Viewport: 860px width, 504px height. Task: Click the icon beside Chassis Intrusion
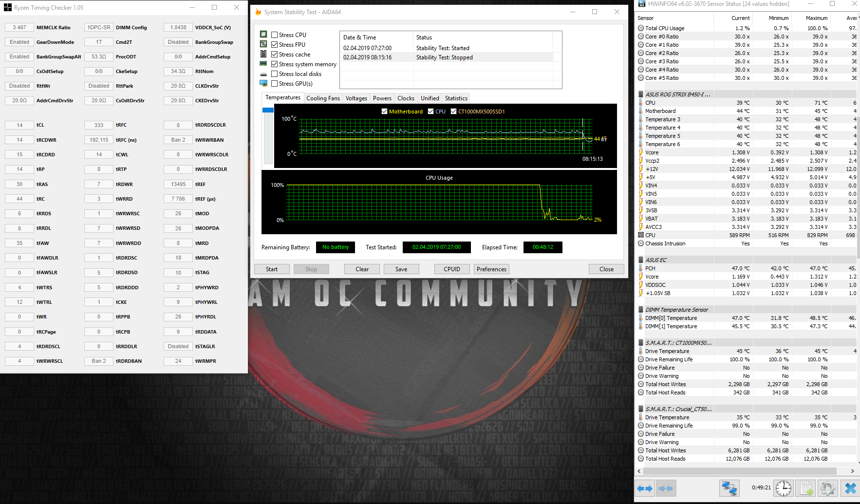pos(641,243)
